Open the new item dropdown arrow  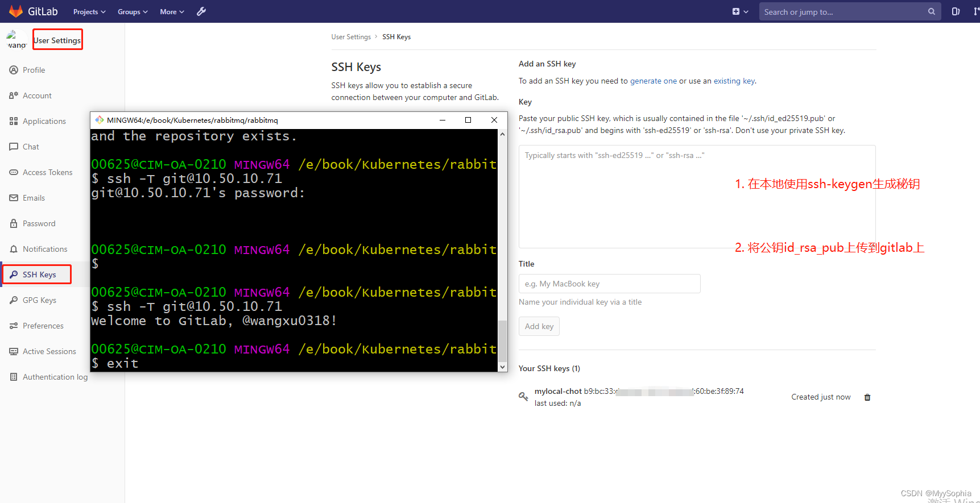point(746,11)
